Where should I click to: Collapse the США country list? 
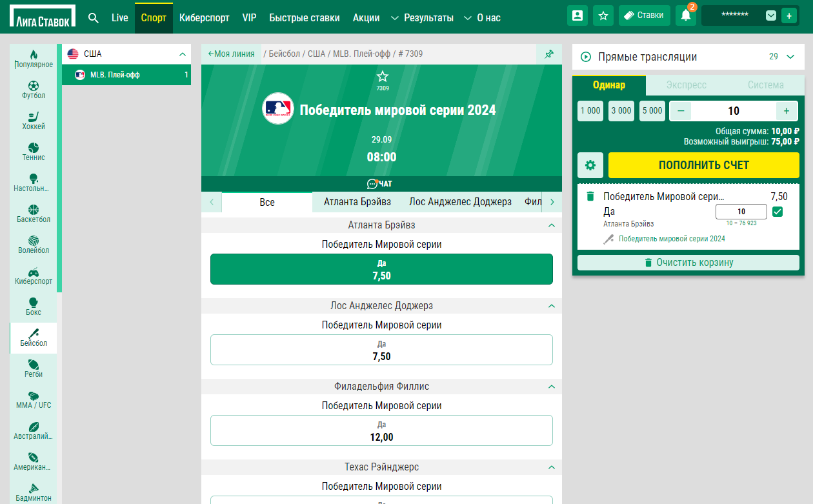coord(182,54)
